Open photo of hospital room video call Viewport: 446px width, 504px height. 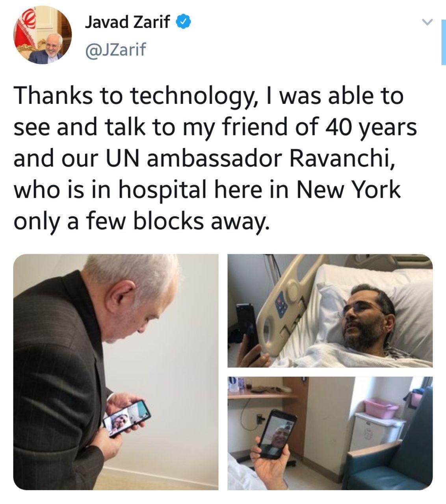pos(330,433)
